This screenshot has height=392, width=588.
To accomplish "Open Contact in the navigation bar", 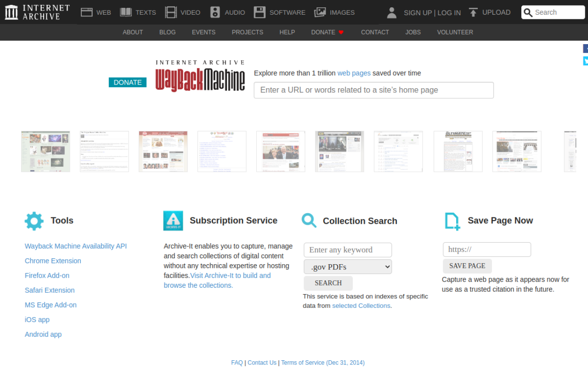I will click(x=375, y=32).
